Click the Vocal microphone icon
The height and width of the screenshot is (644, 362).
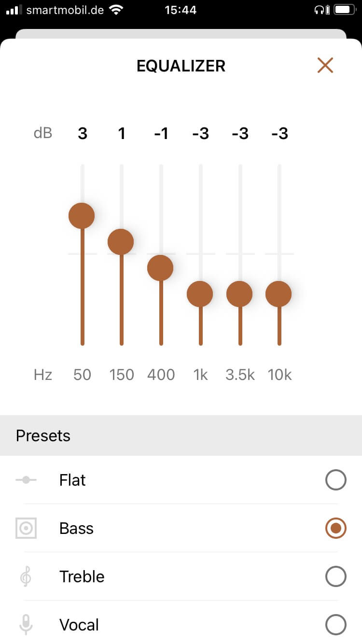[26, 625]
